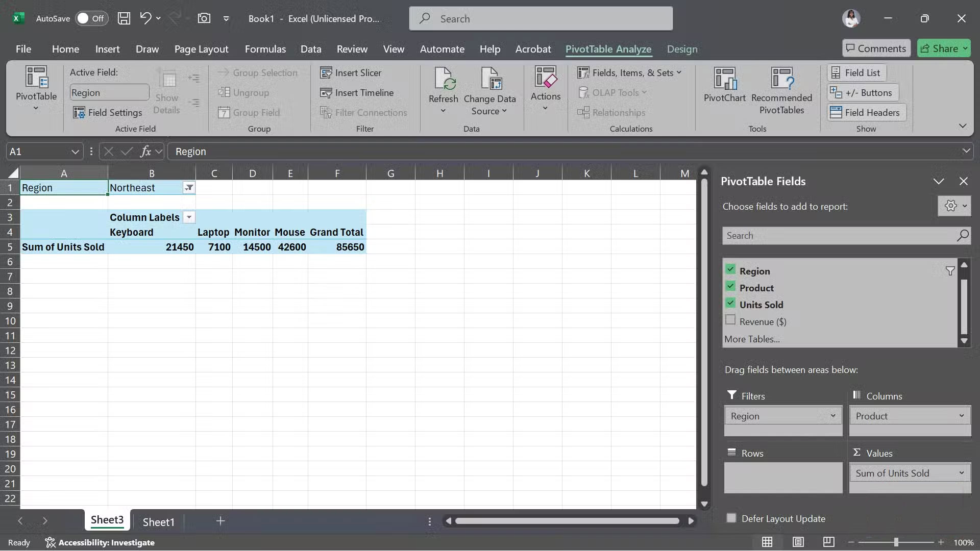
Task: Click the Field List button
Action: (855, 72)
